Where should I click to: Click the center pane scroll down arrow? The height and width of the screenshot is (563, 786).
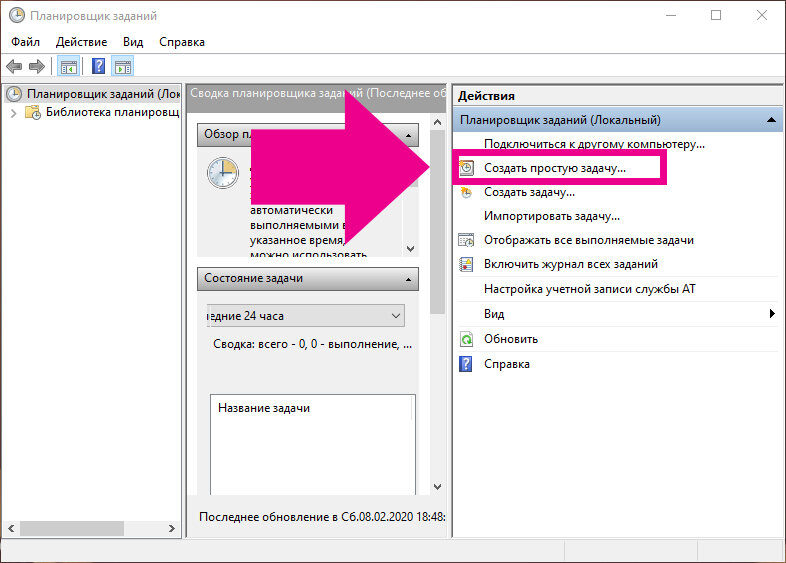(438, 487)
